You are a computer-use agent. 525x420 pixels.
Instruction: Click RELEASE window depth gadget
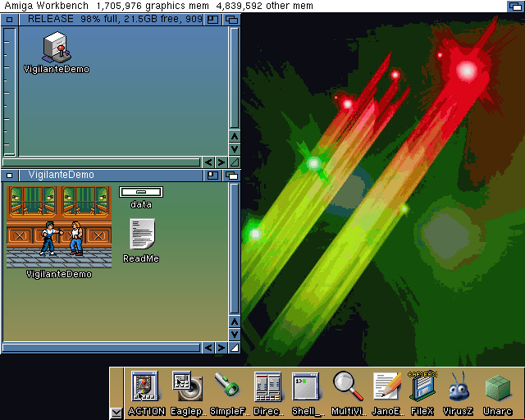[231, 20]
